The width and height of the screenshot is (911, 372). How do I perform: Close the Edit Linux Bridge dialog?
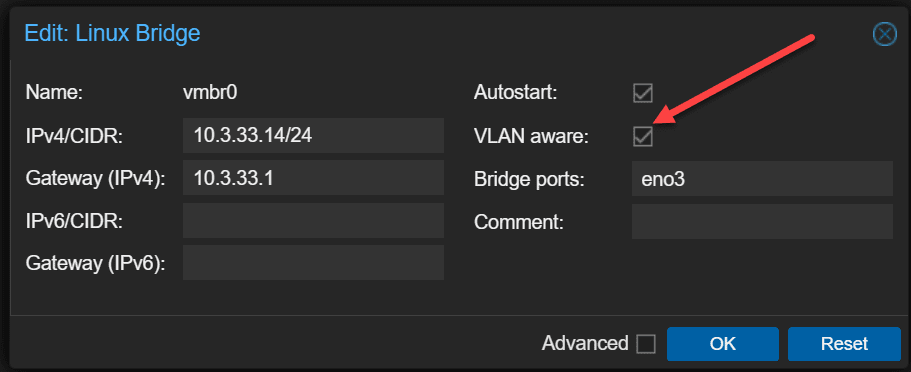pos(884,35)
